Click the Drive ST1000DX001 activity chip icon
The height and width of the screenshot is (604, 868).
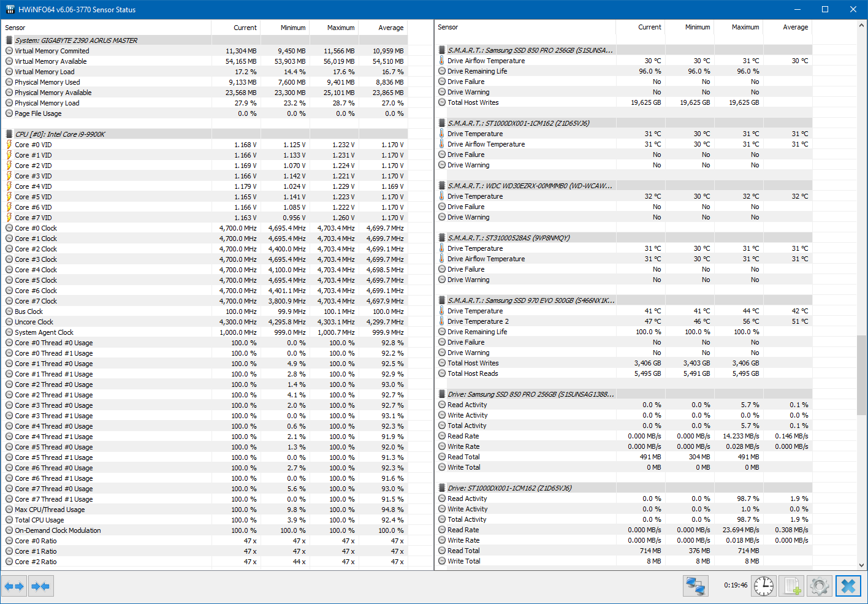[442, 488]
